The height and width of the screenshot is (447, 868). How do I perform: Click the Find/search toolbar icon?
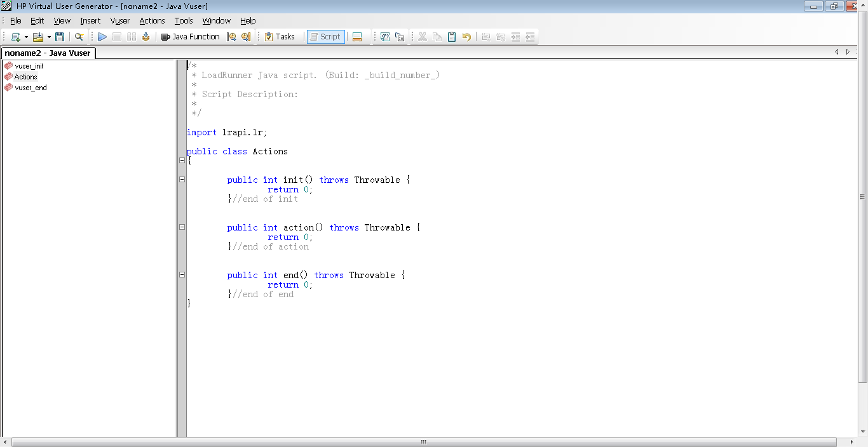click(x=79, y=37)
